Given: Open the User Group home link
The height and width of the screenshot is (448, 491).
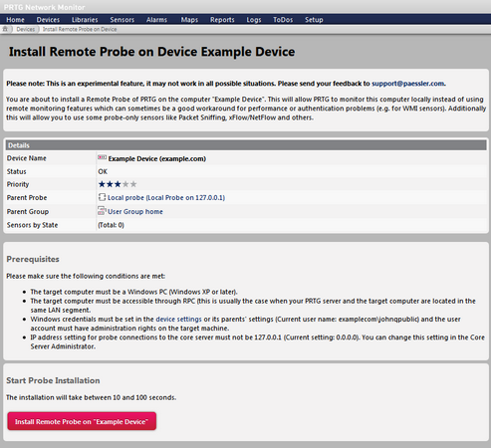Looking at the screenshot, I should tap(135, 211).
